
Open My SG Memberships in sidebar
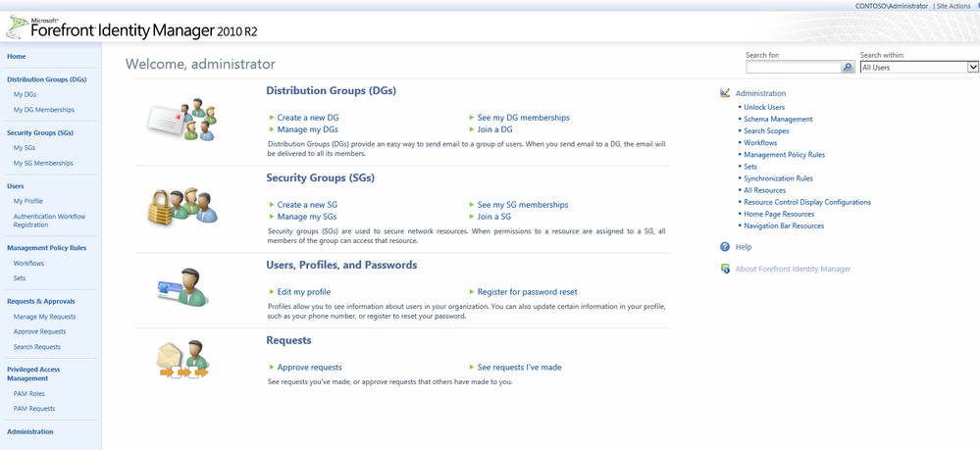(x=43, y=163)
